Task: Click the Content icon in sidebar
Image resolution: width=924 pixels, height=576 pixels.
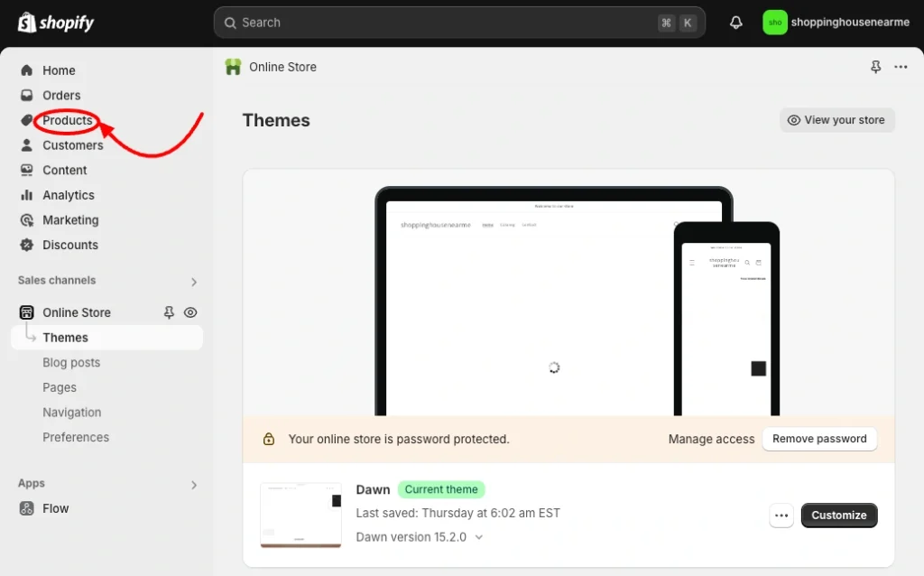Action: click(x=26, y=171)
